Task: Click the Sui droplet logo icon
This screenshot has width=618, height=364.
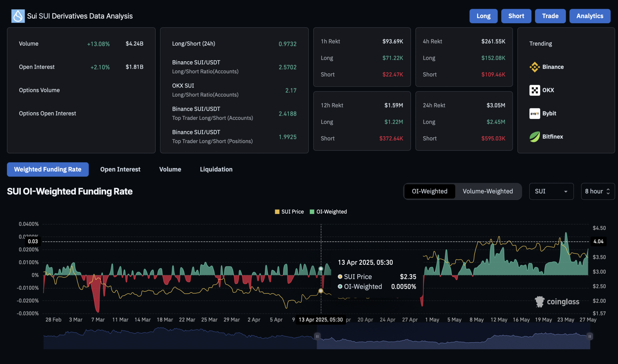Action: click(x=18, y=16)
